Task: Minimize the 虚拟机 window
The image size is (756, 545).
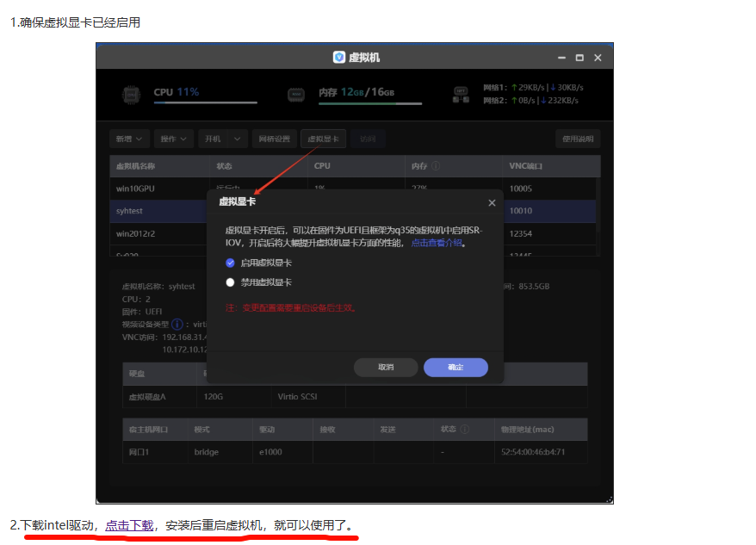Action: pyautogui.click(x=561, y=58)
